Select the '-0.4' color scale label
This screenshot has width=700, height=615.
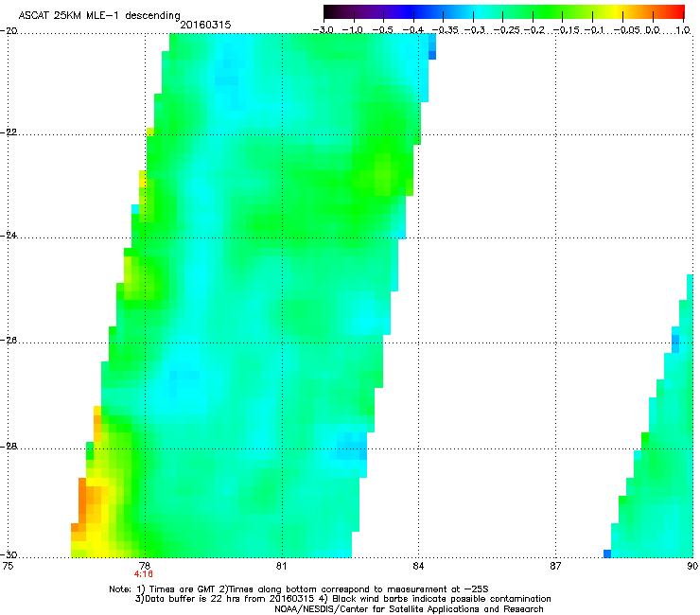click(x=413, y=30)
